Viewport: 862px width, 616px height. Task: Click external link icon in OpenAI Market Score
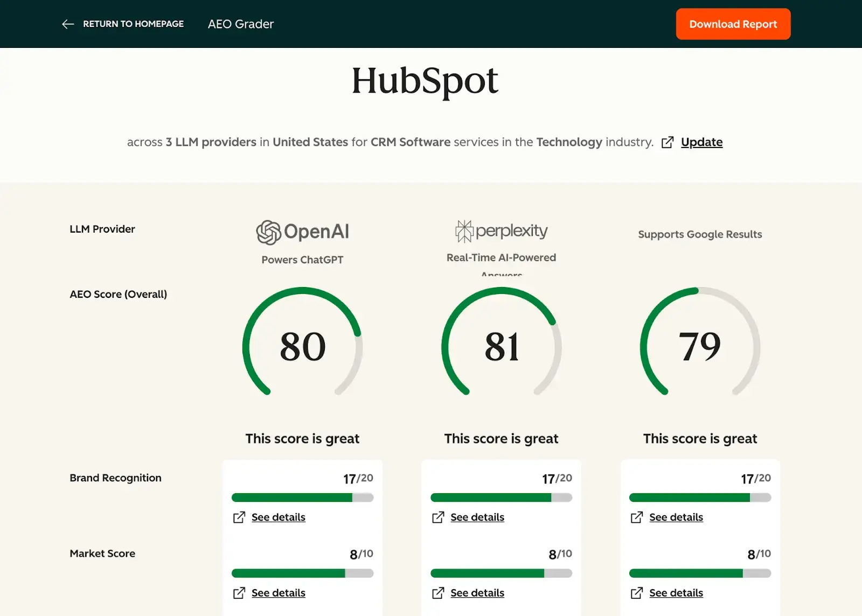tap(239, 593)
